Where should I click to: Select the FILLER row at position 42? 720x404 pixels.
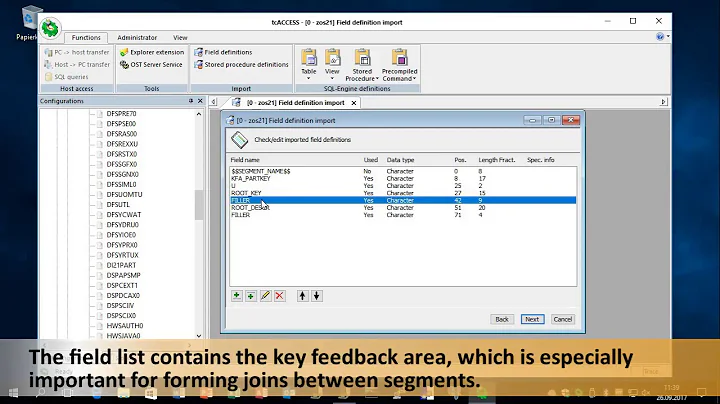[403, 201]
